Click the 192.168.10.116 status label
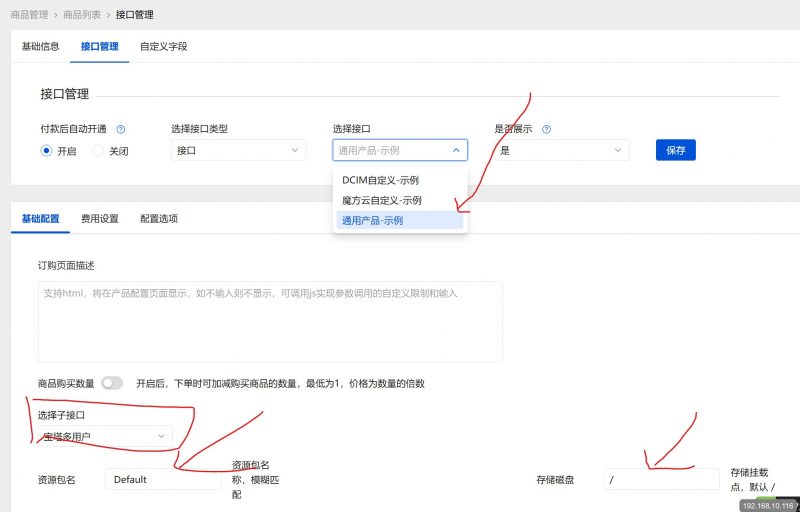Viewport: 800px width, 512px height. point(768,506)
